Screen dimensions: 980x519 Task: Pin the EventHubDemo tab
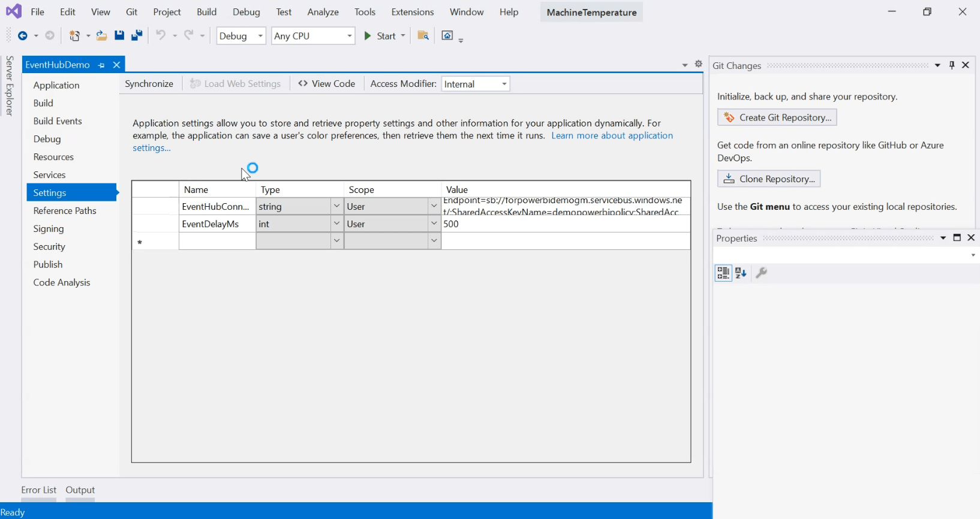pyautogui.click(x=101, y=65)
